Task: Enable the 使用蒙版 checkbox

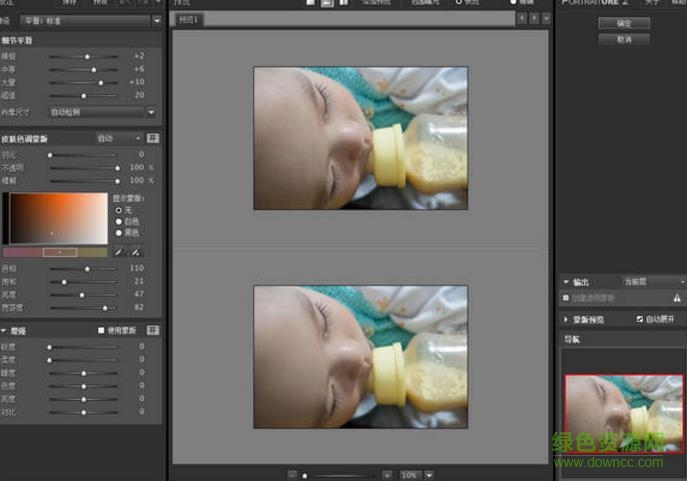Action: pyautogui.click(x=101, y=330)
